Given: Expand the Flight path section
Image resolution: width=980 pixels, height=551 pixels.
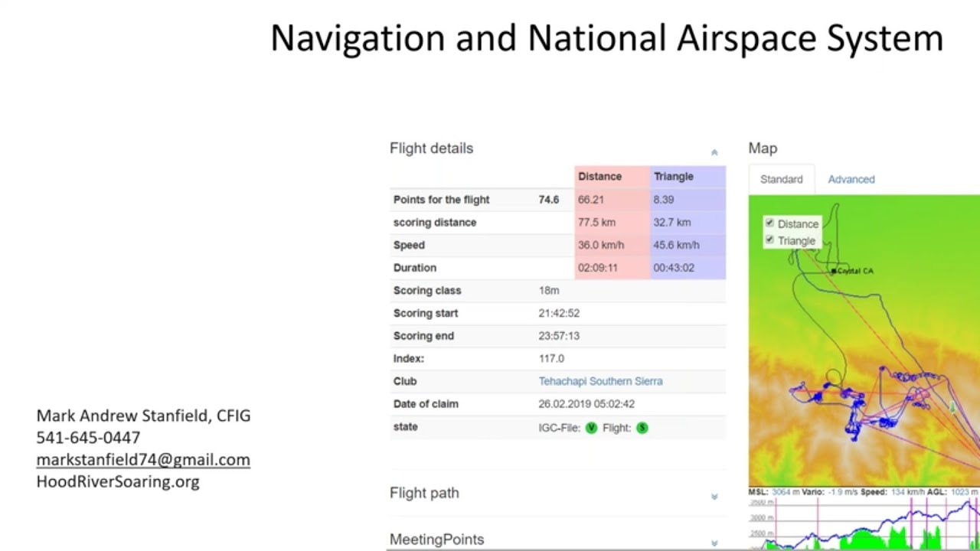Looking at the screenshot, I should click(714, 497).
